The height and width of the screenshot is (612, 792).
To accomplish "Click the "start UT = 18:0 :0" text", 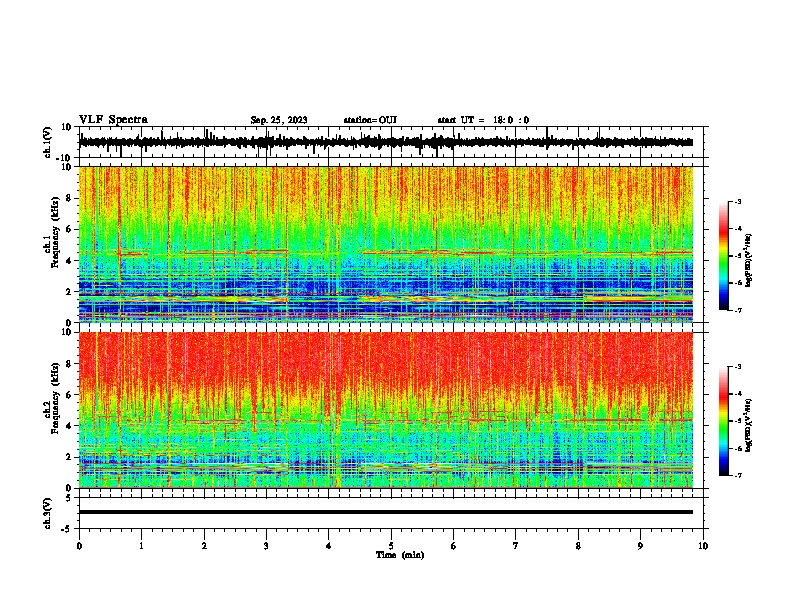I will (x=483, y=120).
